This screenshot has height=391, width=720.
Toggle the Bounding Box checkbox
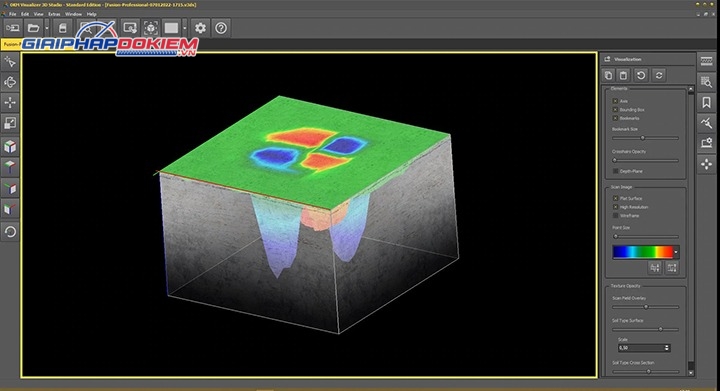(615, 109)
